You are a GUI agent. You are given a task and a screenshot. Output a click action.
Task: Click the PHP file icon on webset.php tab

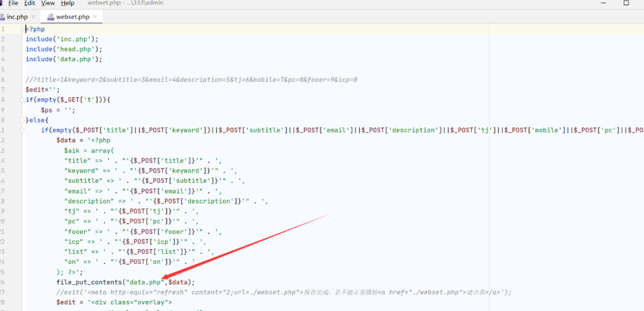pyautogui.click(x=51, y=17)
